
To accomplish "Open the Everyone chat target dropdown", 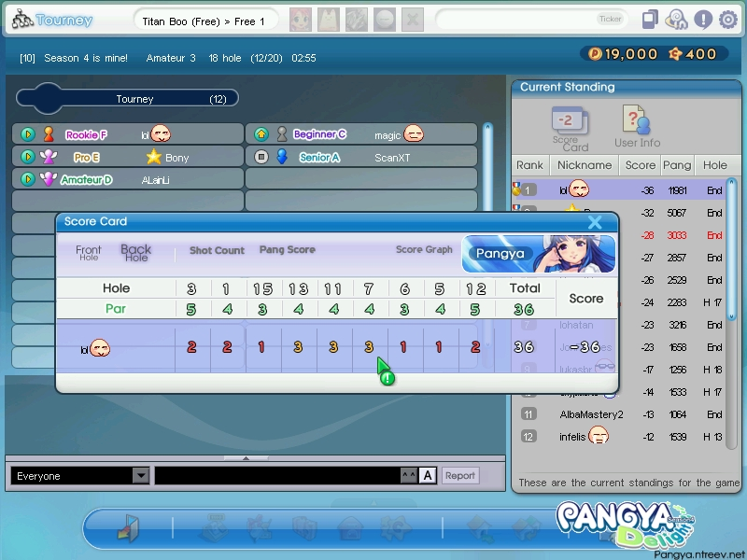I will click(141, 475).
